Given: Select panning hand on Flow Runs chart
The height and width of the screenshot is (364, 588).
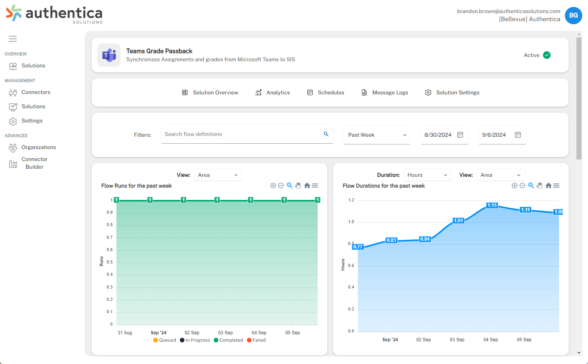Looking at the screenshot, I should point(298,186).
